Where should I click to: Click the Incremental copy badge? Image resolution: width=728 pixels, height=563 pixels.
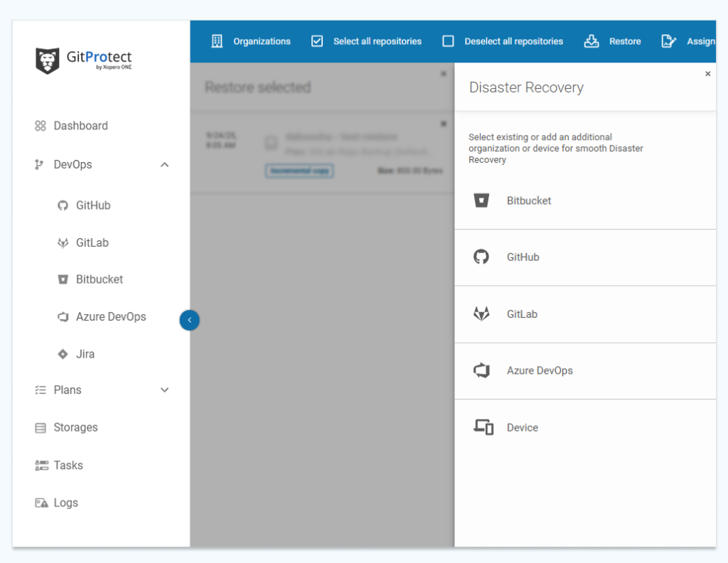[x=299, y=171]
